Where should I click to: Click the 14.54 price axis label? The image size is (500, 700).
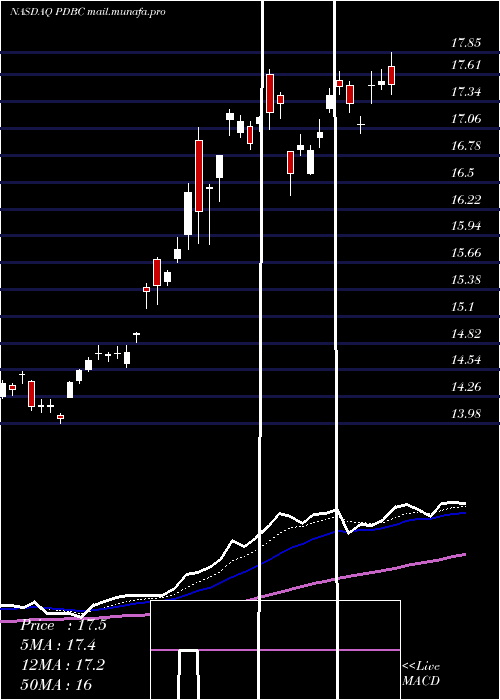[466, 360]
